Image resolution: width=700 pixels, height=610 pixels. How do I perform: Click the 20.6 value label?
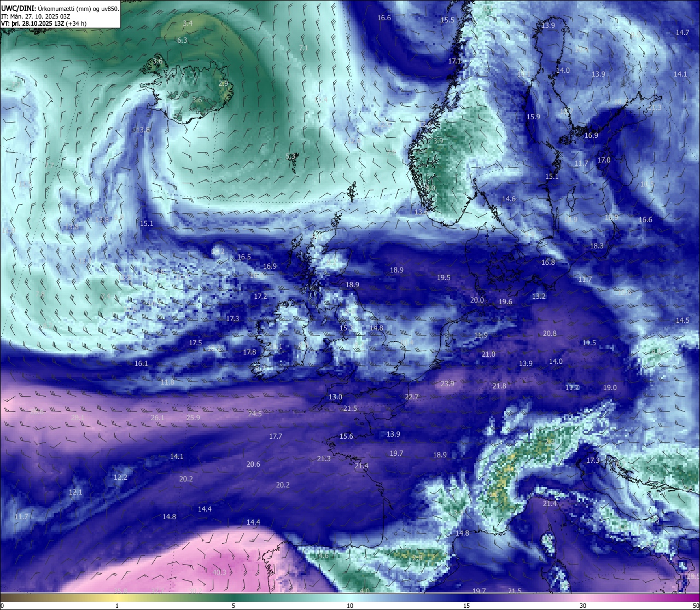click(x=253, y=464)
